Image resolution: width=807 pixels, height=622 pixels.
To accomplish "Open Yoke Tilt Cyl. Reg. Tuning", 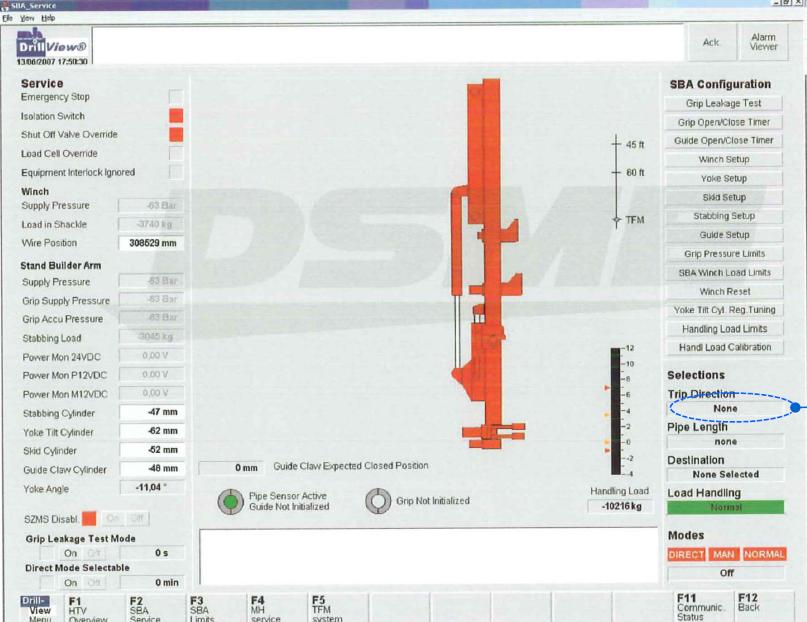I will (725, 310).
